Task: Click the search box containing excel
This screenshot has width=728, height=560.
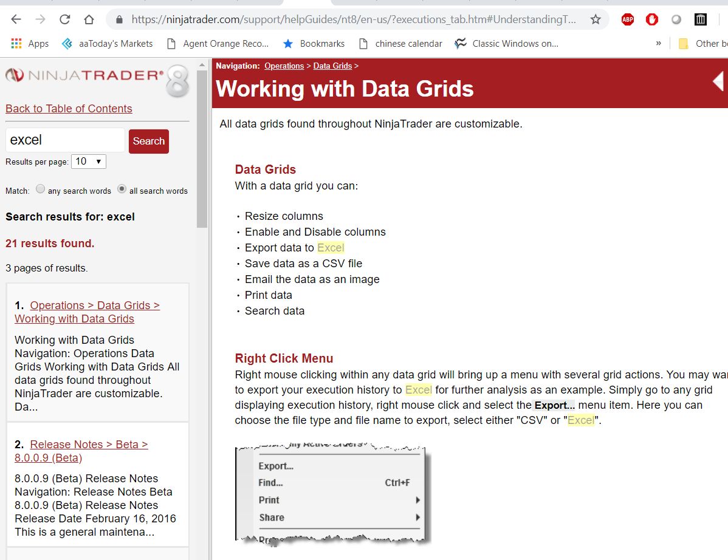Action: 65,140
